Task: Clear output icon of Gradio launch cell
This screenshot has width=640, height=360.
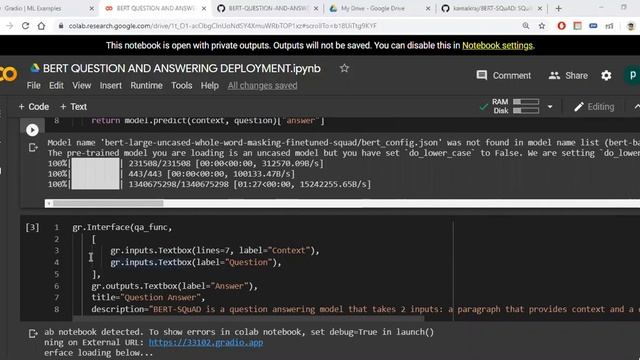Action: 33,333
